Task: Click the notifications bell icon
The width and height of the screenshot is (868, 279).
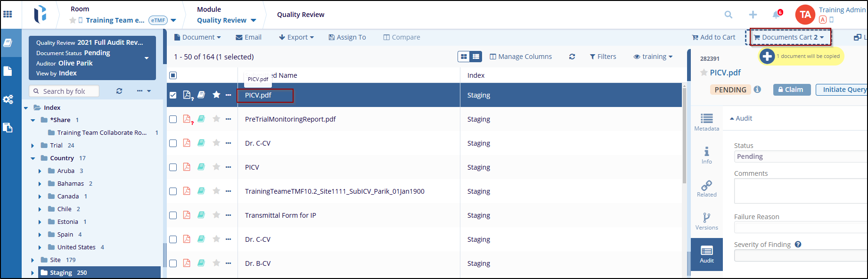Action: (x=776, y=15)
